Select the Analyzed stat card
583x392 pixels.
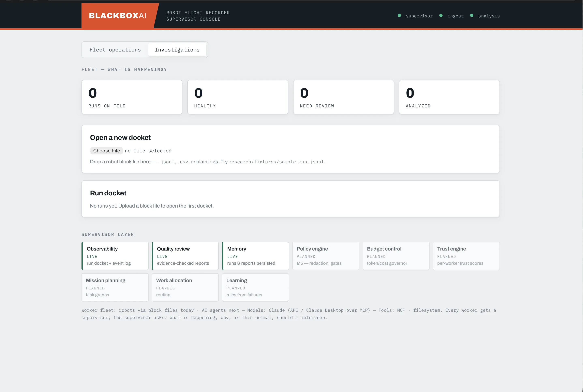(449, 97)
